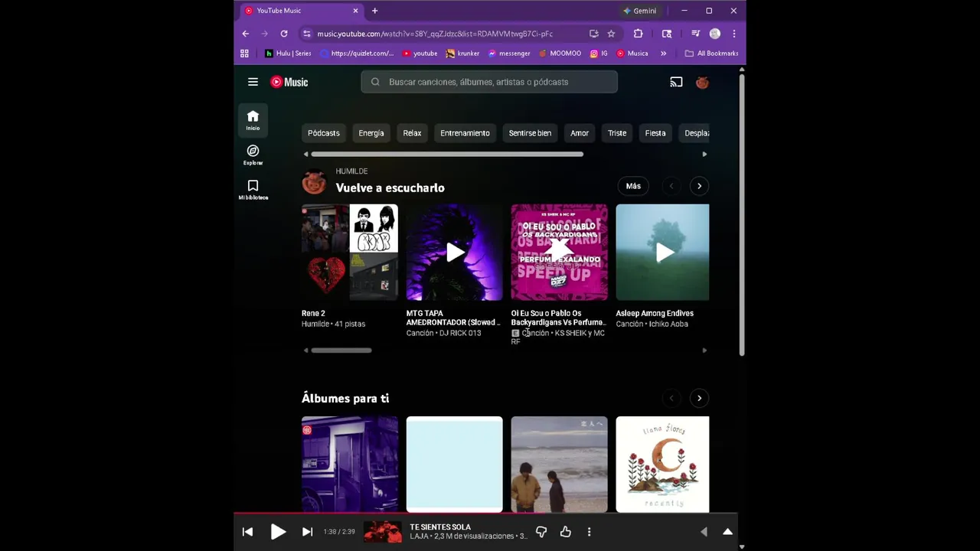This screenshot has height=551, width=980.
Task: Open the account avatar menu
Action: (x=702, y=82)
